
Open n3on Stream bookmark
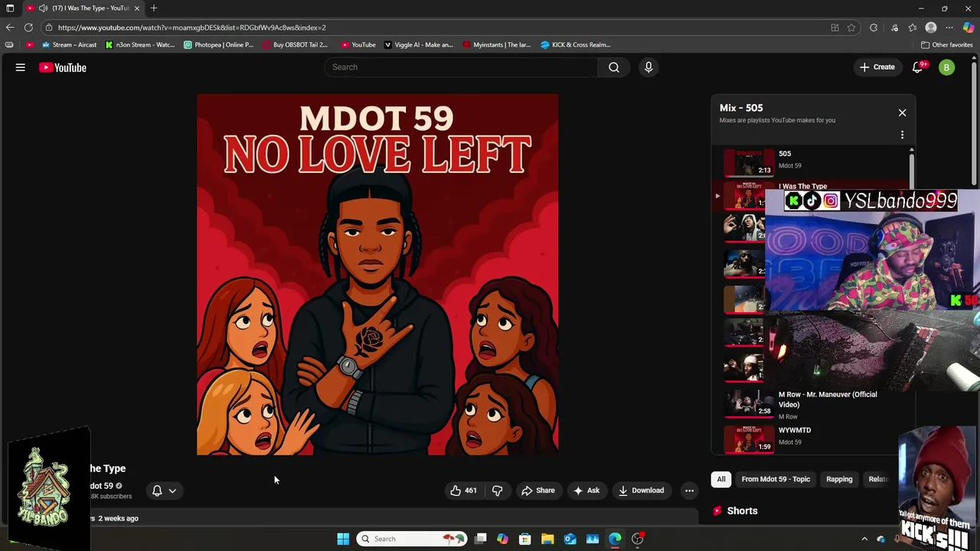click(140, 44)
